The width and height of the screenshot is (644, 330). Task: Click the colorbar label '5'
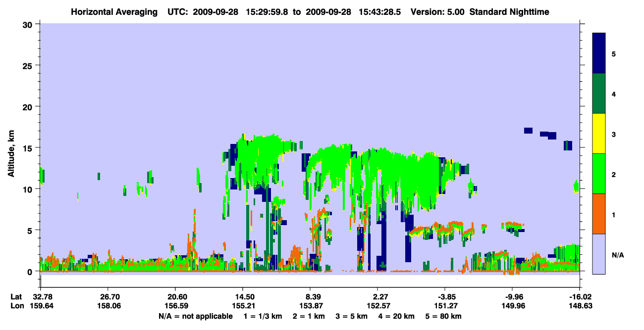click(614, 53)
